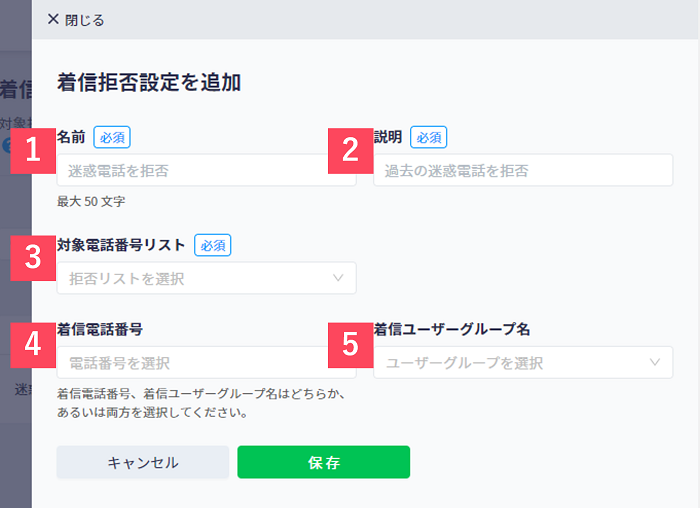The image size is (700, 508).
Task: Select the 着信電話番号 input field
Action: (206, 362)
